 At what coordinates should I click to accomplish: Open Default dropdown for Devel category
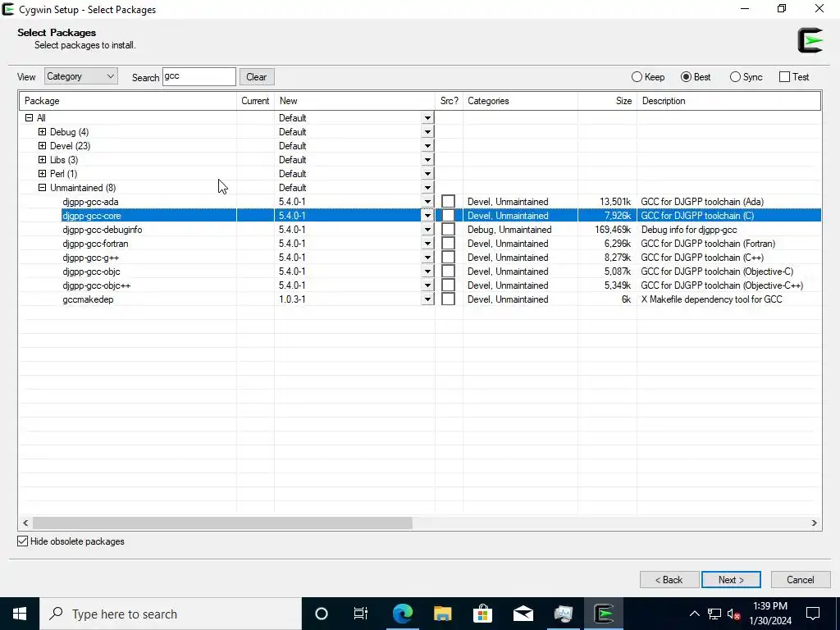coord(427,146)
